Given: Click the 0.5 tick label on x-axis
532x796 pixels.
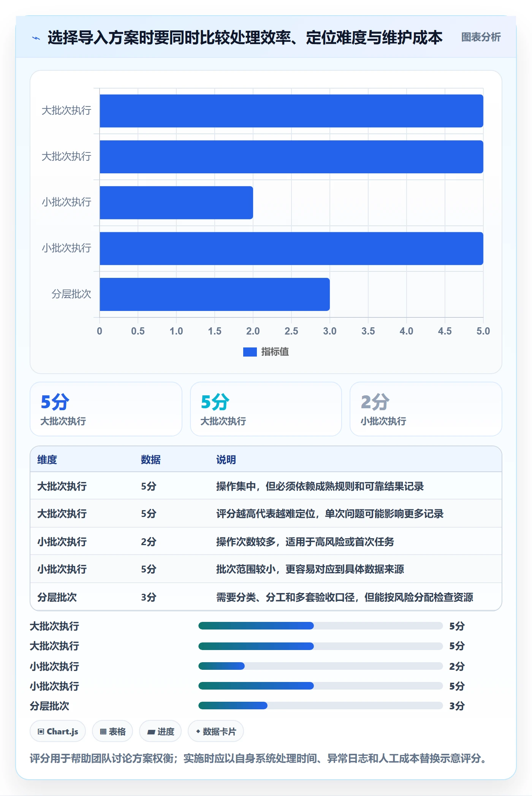Looking at the screenshot, I should [x=138, y=331].
